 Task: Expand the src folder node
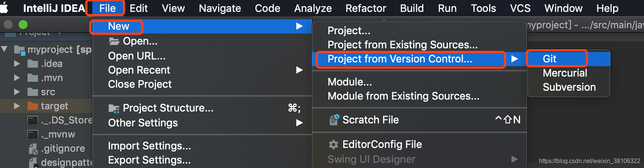pos(17,92)
